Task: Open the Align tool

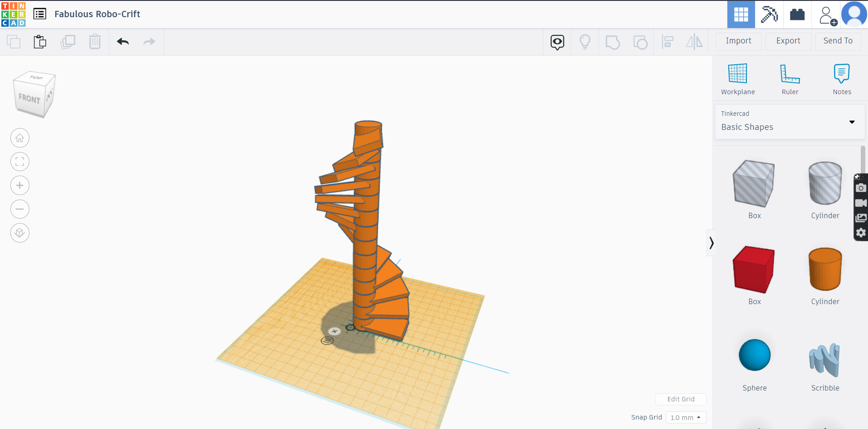Action: pos(668,42)
